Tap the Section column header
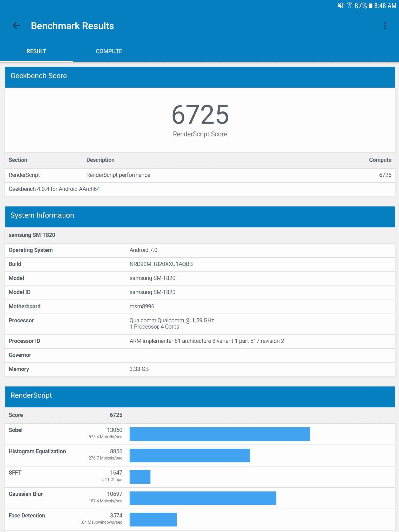The width and height of the screenshot is (399, 532). [18, 160]
